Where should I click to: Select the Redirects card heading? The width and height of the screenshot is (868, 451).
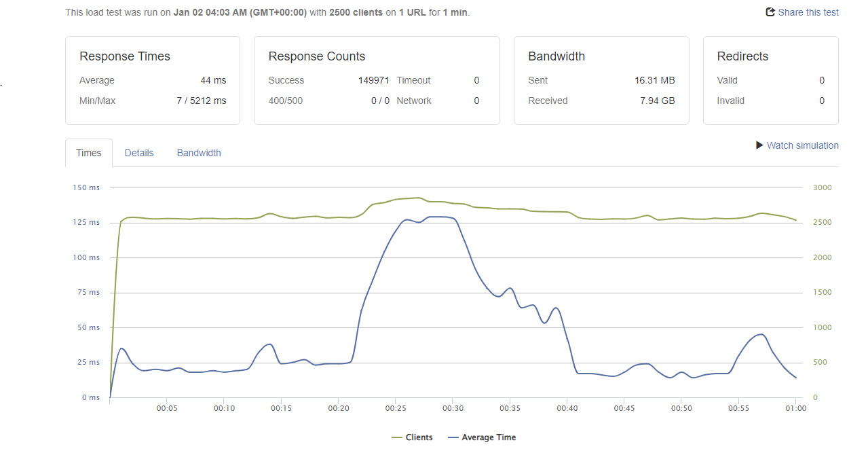pos(743,56)
